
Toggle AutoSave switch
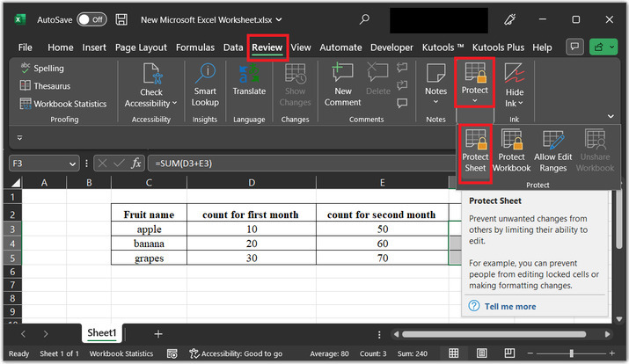click(x=91, y=19)
